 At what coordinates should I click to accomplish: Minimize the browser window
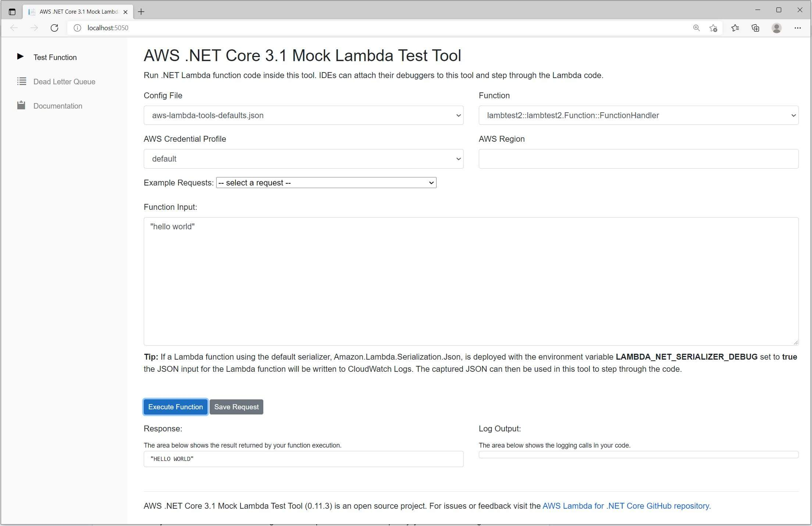tap(758, 10)
